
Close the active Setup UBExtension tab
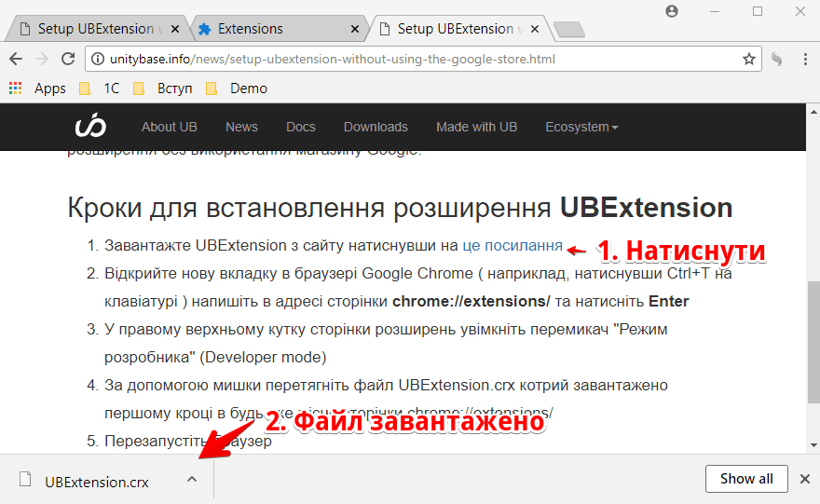point(535,29)
